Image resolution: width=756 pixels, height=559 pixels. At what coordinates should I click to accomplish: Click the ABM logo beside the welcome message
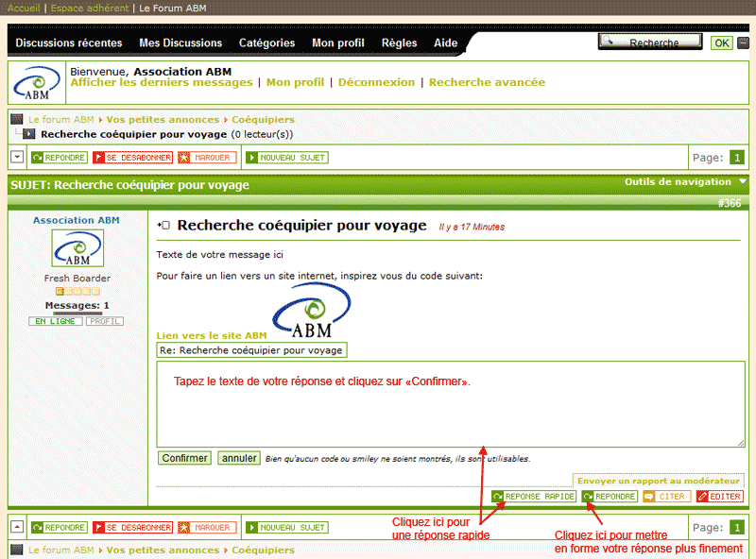(38, 83)
